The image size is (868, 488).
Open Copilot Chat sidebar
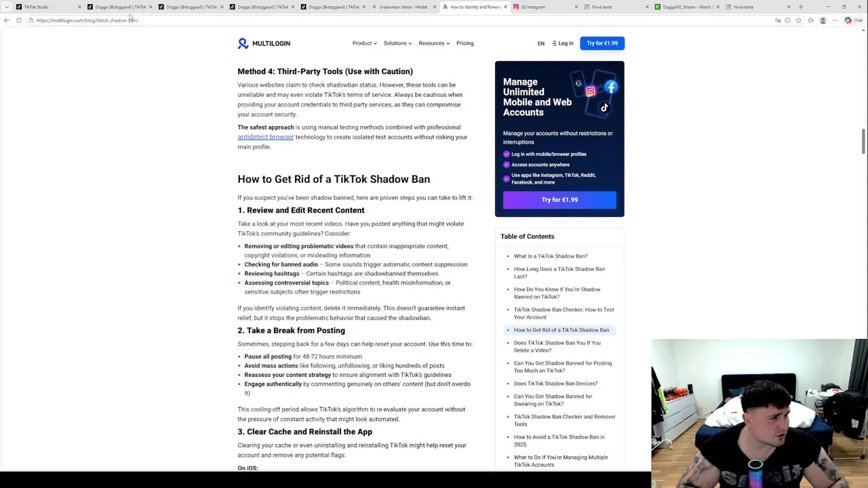click(852, 20)
